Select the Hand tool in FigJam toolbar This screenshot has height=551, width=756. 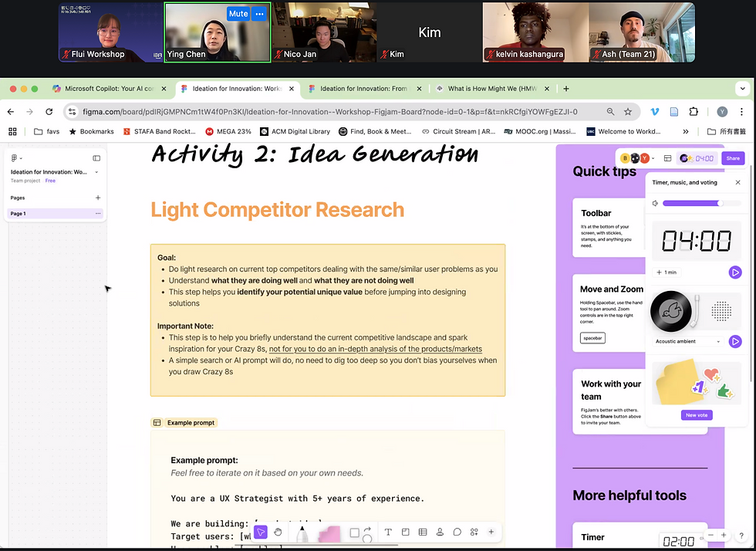[278, 532]
